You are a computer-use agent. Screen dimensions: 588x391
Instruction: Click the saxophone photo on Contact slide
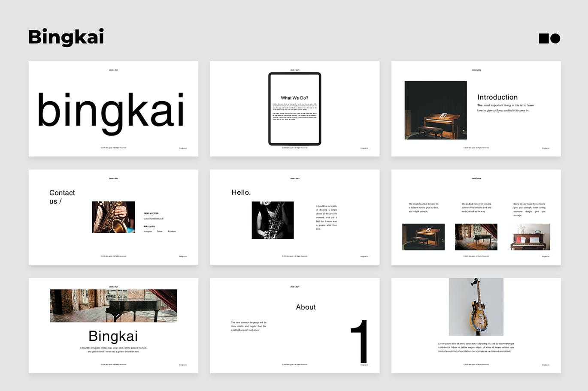pyautogui.click(x=113, y=217)
